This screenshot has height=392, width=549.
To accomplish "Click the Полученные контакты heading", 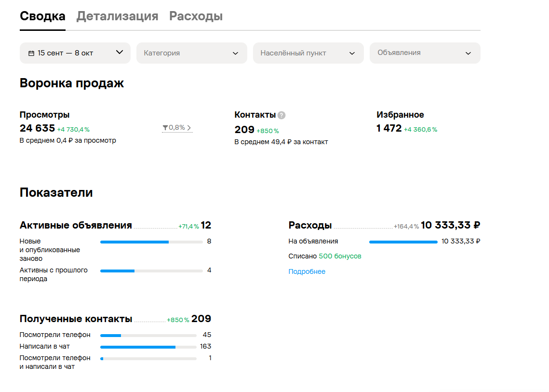I will coord(76,319).
